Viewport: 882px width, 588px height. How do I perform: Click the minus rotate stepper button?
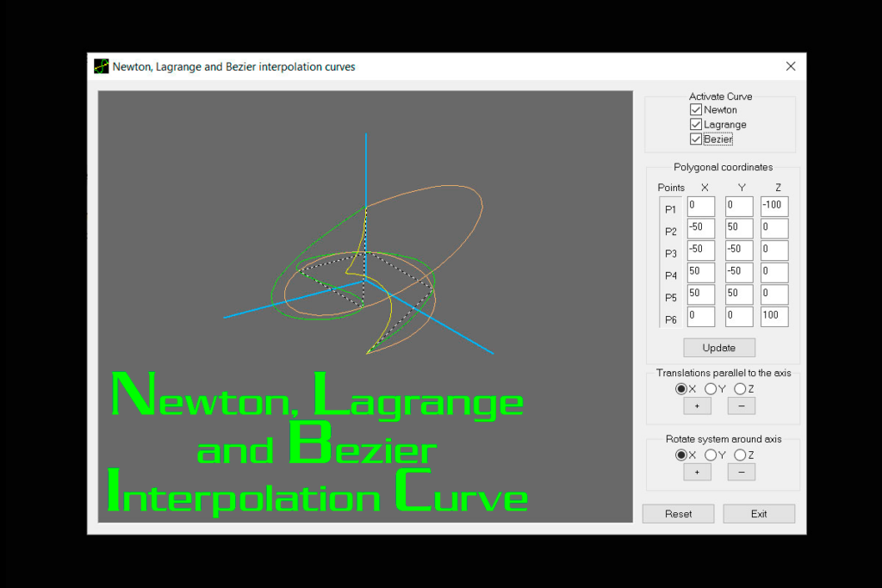click(741, 472)
